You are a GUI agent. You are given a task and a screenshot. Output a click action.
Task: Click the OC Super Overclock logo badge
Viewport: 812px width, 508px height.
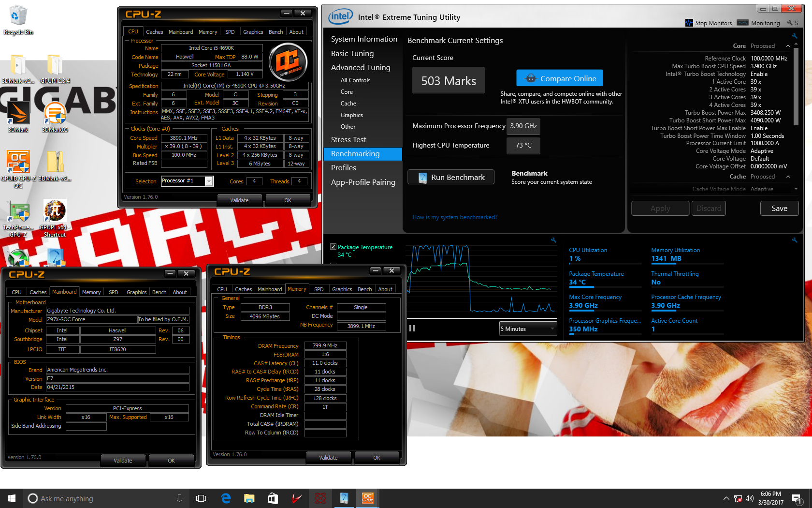(x=288, y=62)
